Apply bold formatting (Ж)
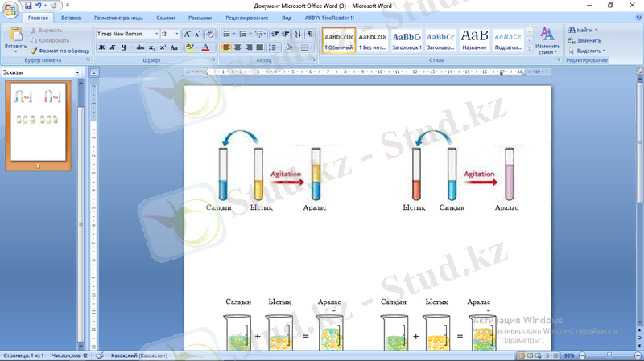This screenshot has height=361, width=644. click(x=101, y=47)
